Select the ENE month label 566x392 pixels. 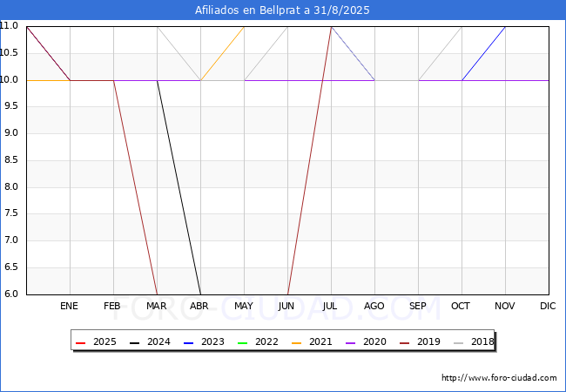pos(69,306)
